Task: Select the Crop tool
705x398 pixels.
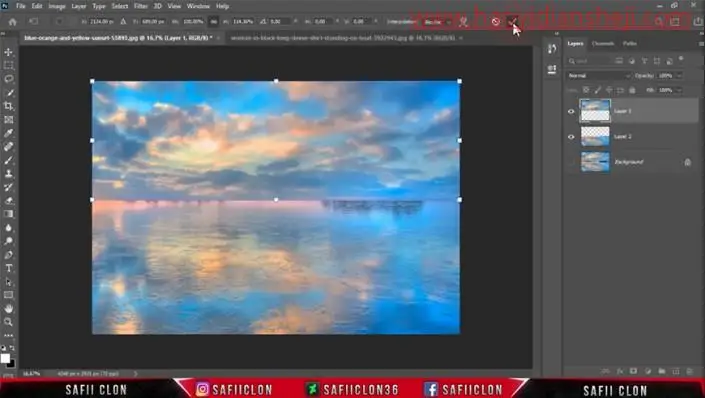Action: click(x=9, y=106)
